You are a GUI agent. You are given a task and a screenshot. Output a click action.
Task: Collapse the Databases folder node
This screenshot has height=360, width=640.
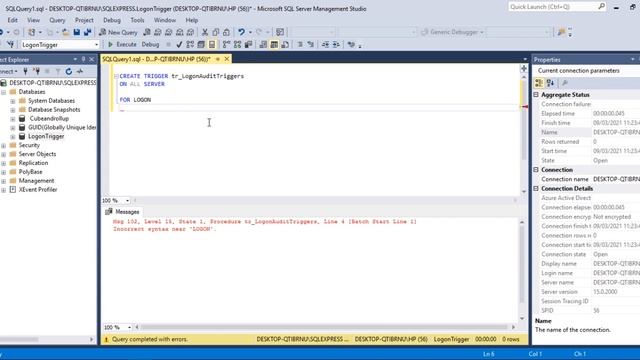[x=4, y=92]
